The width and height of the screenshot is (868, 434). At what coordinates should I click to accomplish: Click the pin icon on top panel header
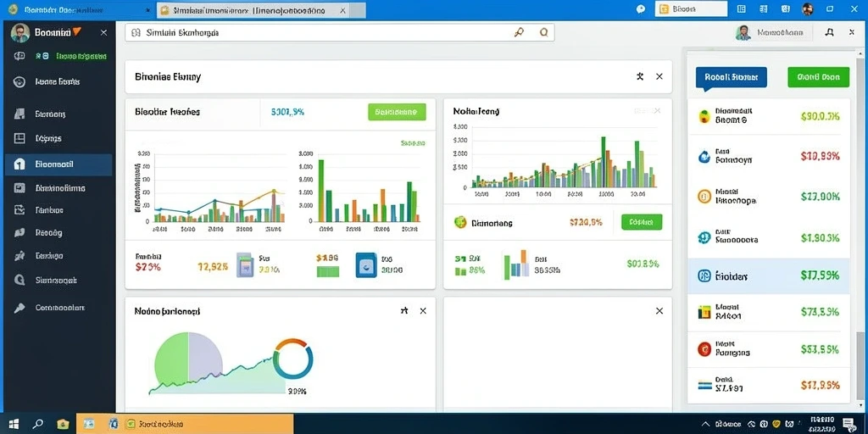pyautogui.click(x=640, y=76)
